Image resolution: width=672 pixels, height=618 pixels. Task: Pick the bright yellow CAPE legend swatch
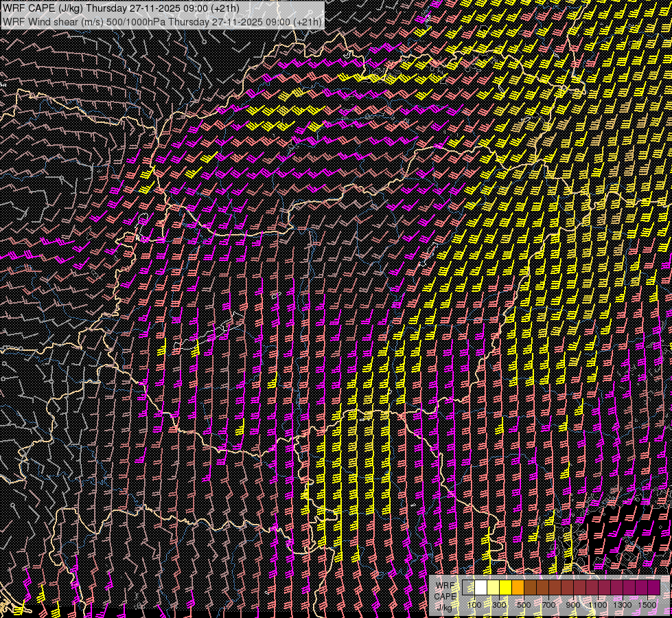coord(505,587)
